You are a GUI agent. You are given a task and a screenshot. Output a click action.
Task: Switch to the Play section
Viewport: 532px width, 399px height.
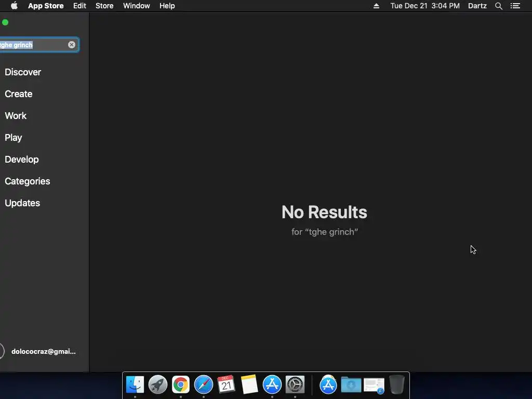(x=13, y=138)
